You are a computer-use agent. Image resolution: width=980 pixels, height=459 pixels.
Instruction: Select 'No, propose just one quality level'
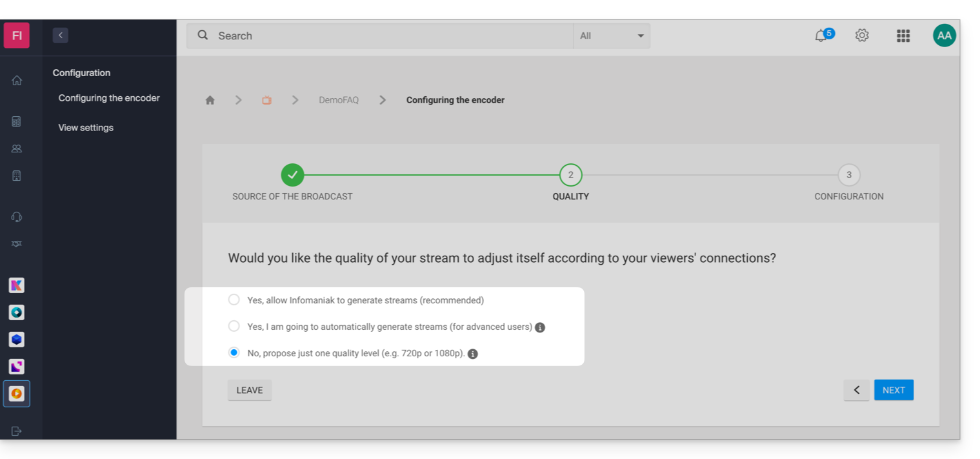pyautogui.click(x=234, y=352)
